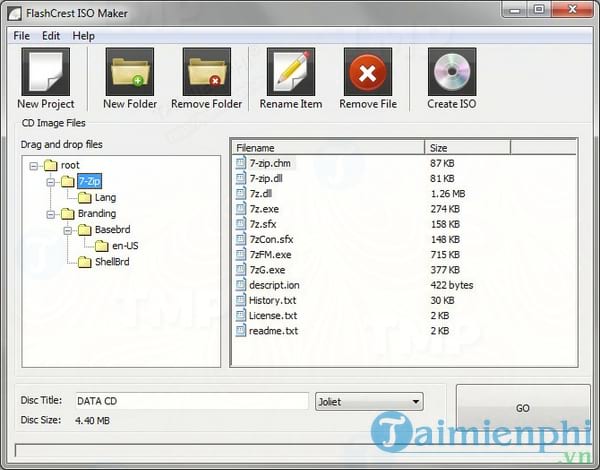
Task: Click the Remove Folder toolbar icon
Action: (207, 72)
